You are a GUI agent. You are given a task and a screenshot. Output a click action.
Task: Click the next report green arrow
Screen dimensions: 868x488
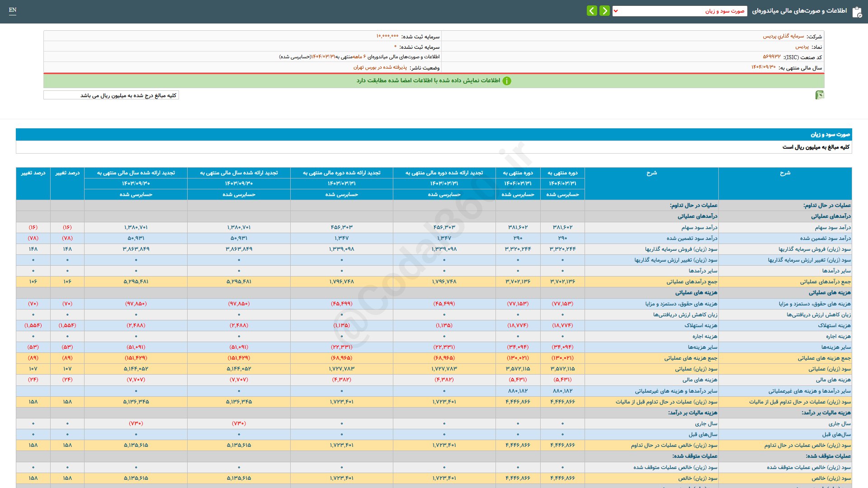pos(604,10)
